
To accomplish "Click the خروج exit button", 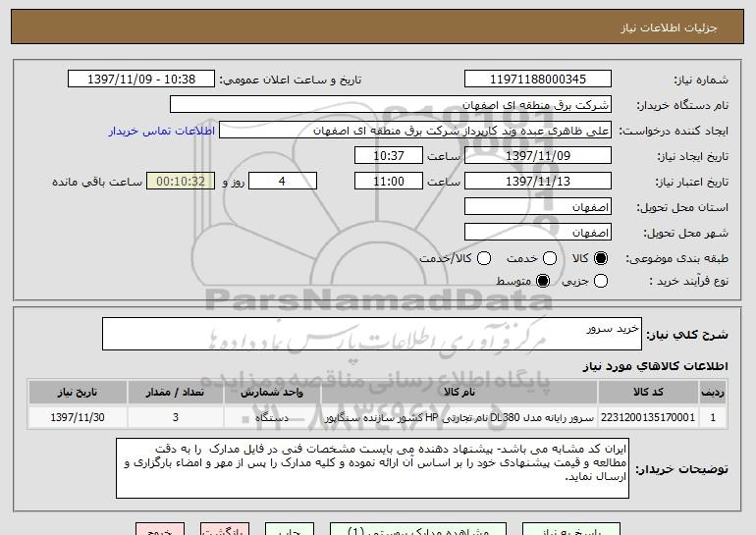I will pyautogui.click(x=160, y=529).
